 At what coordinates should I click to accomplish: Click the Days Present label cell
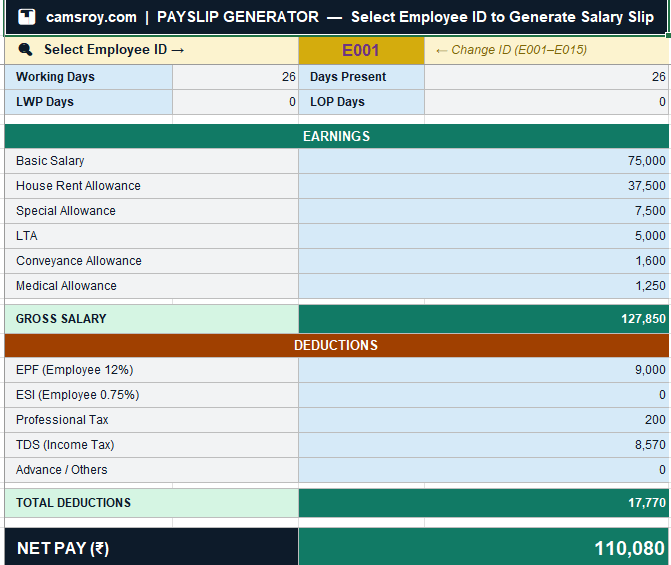[x=361, y=77]
